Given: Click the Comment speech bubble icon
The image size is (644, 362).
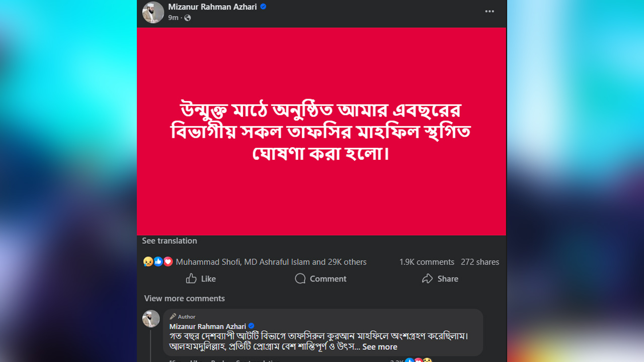Looking at the screenshot, I should (300, 279).
